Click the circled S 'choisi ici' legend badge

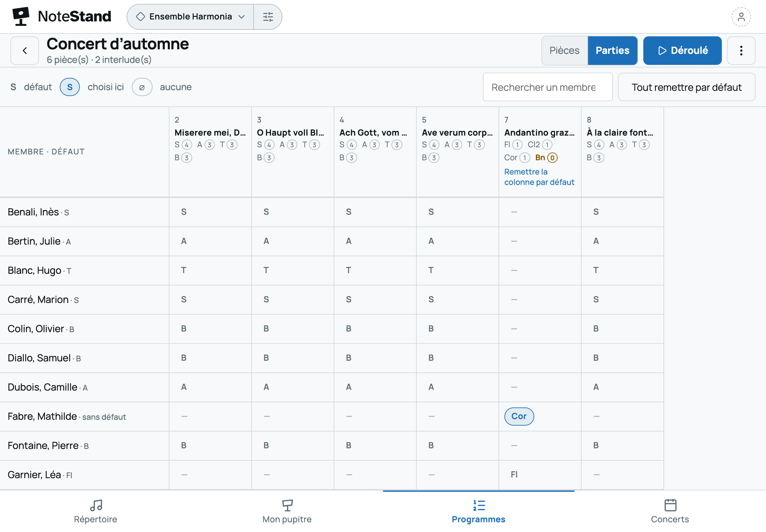point(70,87)
